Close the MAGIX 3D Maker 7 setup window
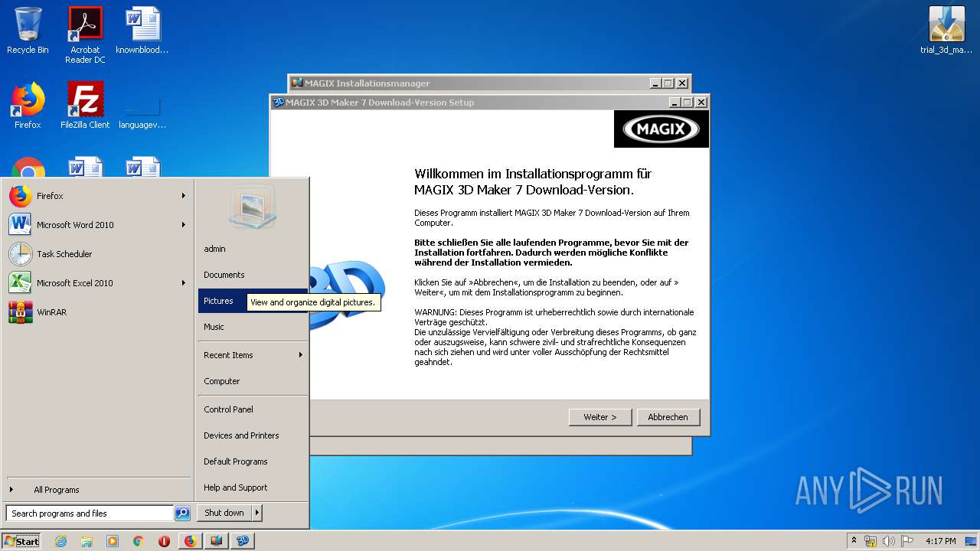 click(x=701, y=102)
